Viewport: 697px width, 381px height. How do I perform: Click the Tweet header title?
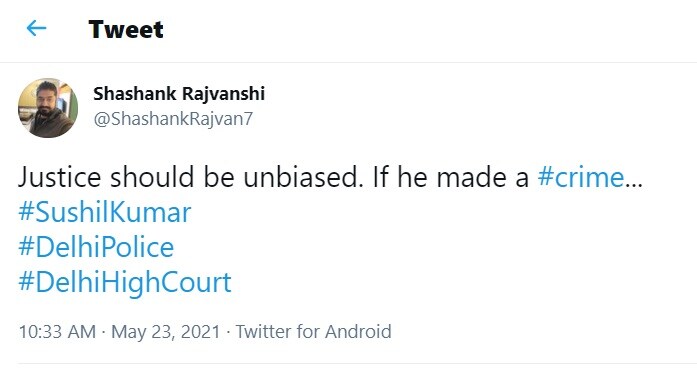tap(126, 29)
